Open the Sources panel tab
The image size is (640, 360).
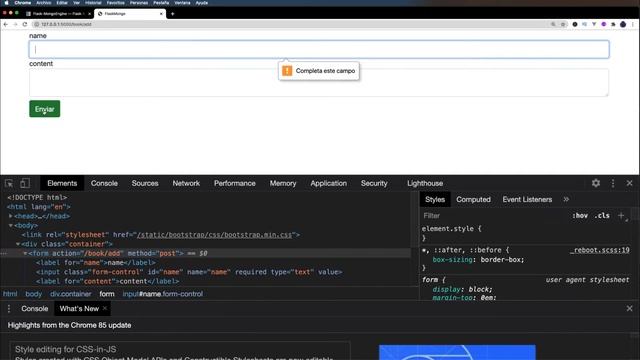(145, 183)
